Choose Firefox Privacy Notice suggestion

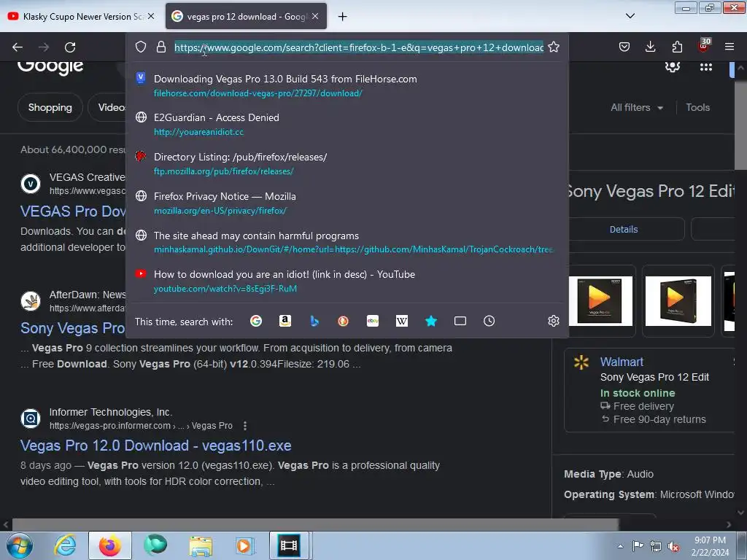pos(347,203)
